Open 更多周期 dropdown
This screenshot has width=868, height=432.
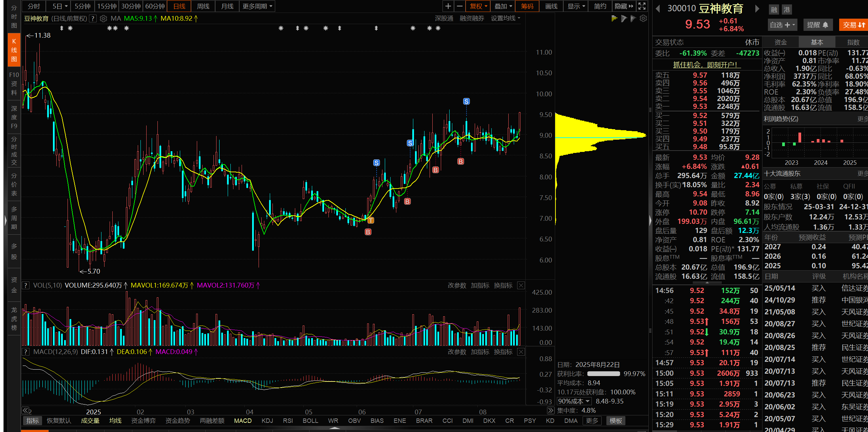point(257,6)
